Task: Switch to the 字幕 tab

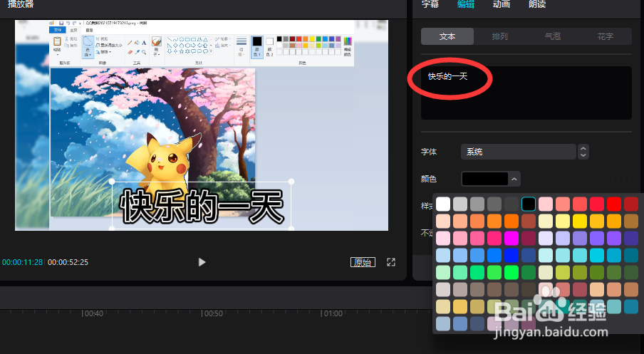Action: coord(430,4)
